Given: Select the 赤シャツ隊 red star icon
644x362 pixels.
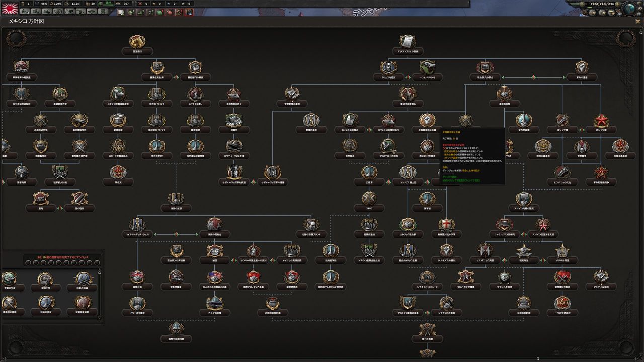Looking at the screenshot, I should pos(601,120).
